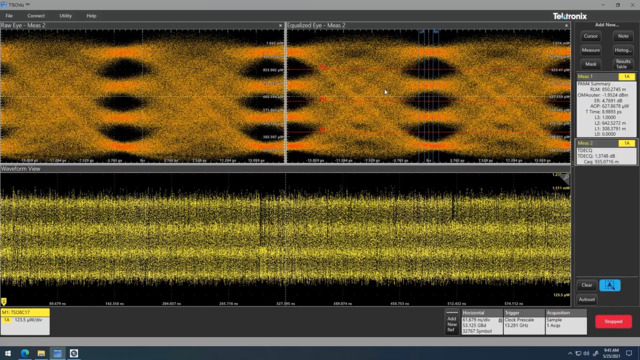Open the File menu
Image resolution: width=640 pixels, height=360 pixels.
tap(9, 16)
